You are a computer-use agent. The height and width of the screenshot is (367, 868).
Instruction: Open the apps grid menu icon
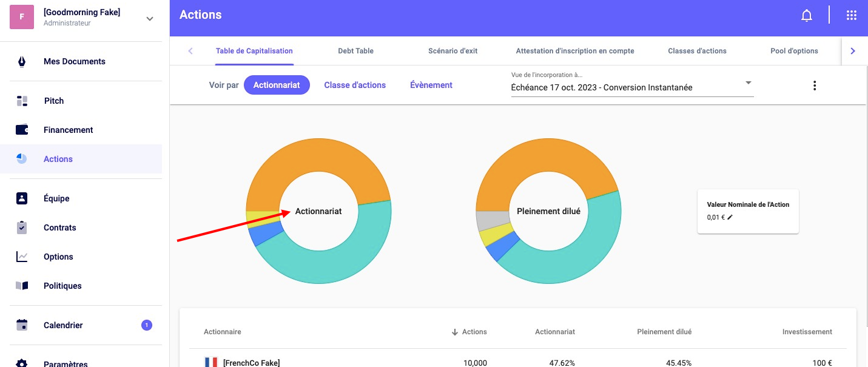851,16
